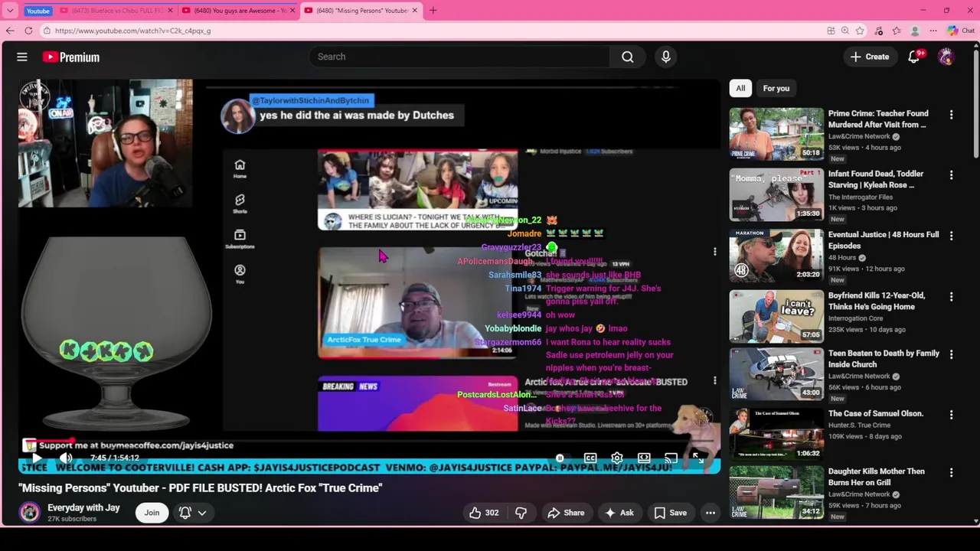Open options for Eventual Justice 48 Hours video
The height and width of the screenshot is (551, 980).
[x=951, y=236]
